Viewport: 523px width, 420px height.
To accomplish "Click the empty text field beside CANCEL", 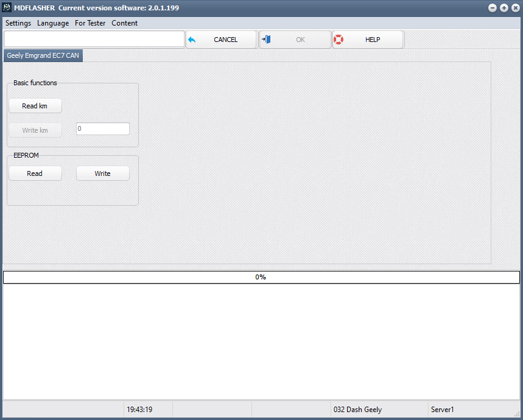I will coord(94,39).
